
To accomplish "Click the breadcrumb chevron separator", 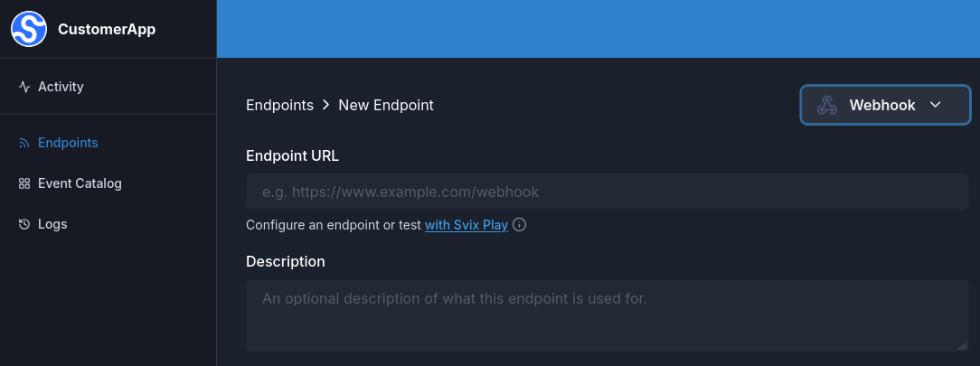I will (325, 106).
